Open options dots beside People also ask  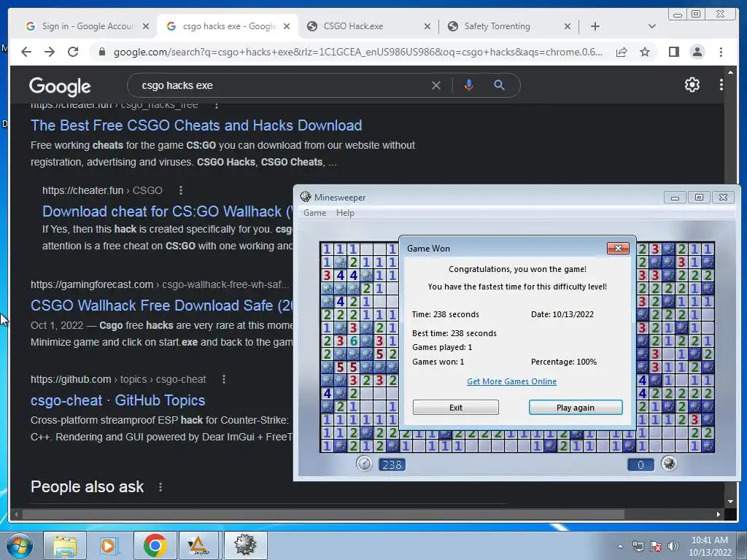click(160, 487)
